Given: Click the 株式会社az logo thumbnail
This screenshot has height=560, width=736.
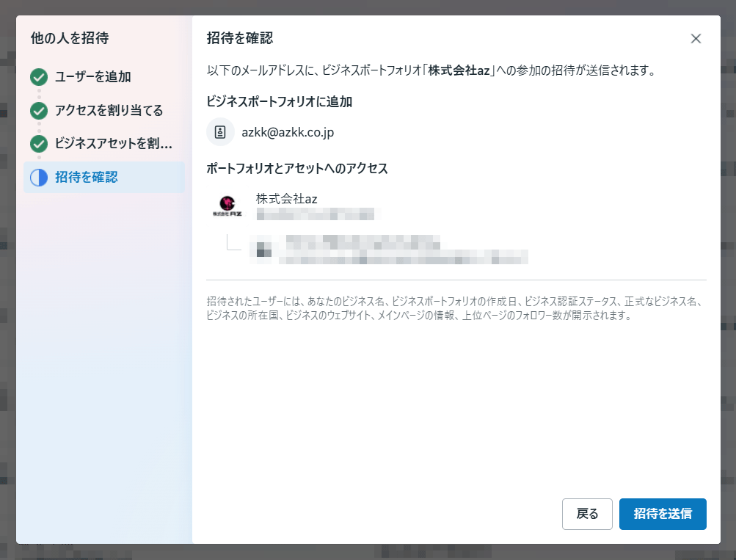Looking at the screenshot, I should pyautogui.click(x=222, y=206).
